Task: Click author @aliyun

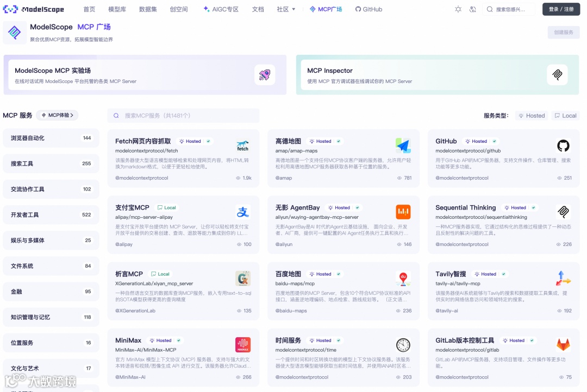Action: pyautogui.click(x=284, y=244)
